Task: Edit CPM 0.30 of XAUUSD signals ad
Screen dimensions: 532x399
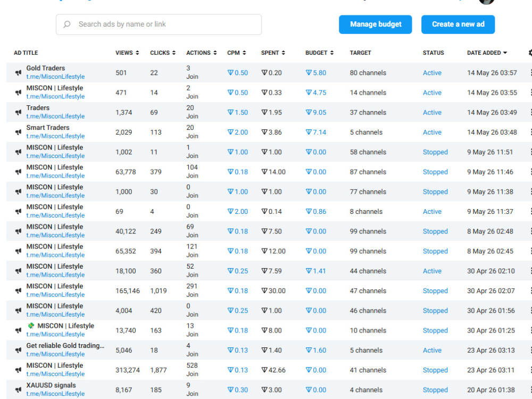Action: [x=237, y=390]
